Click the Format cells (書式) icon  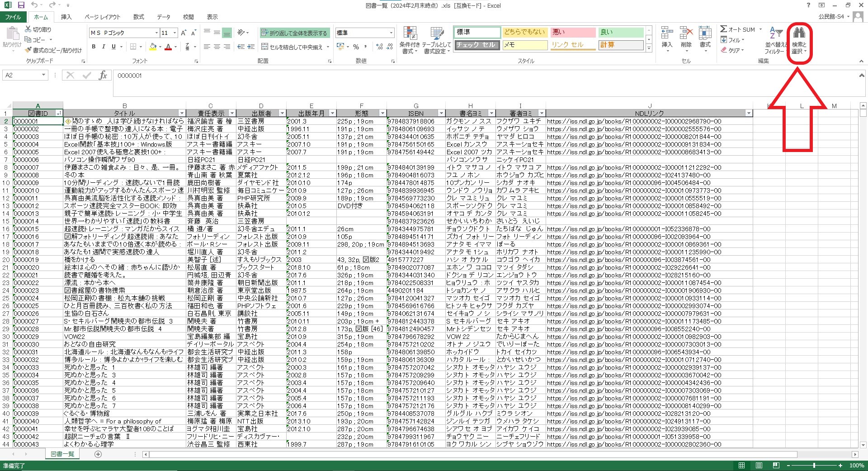tap(705, 33)
